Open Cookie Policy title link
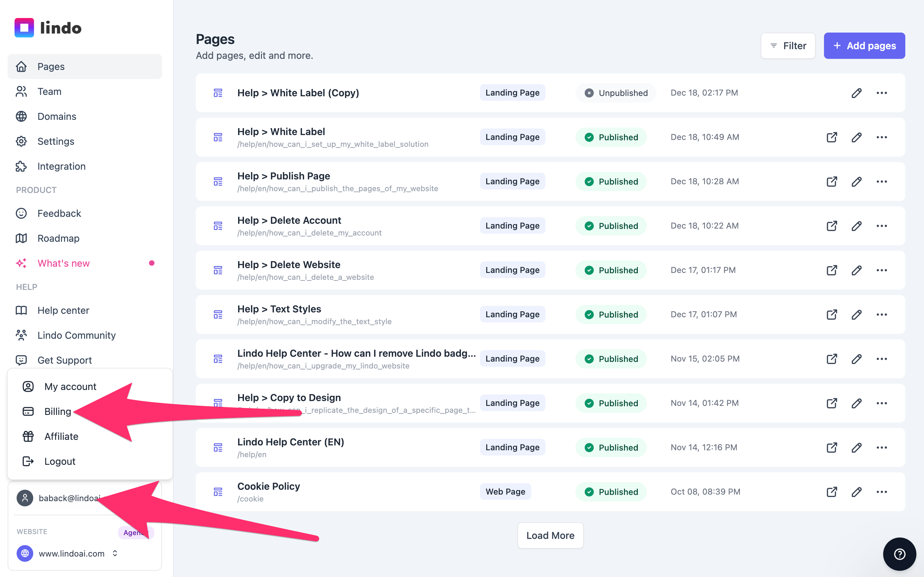 tap(269, 486)
